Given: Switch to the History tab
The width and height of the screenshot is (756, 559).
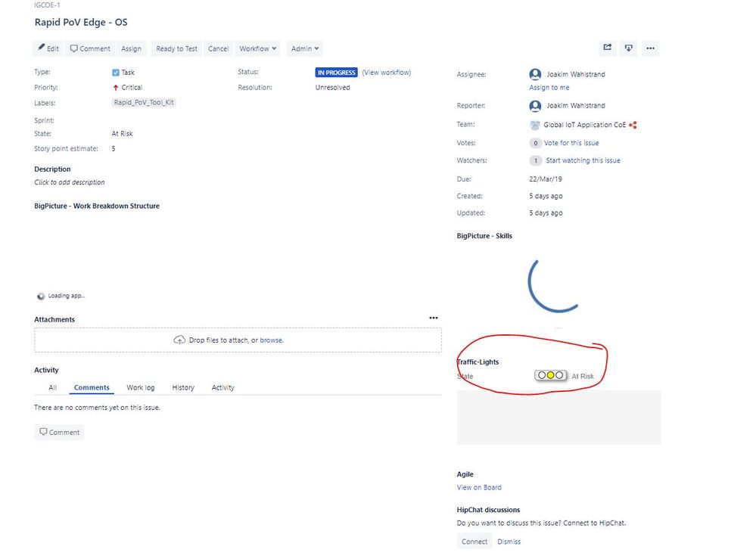Looking at the screenshot, I should pos(182,387).
